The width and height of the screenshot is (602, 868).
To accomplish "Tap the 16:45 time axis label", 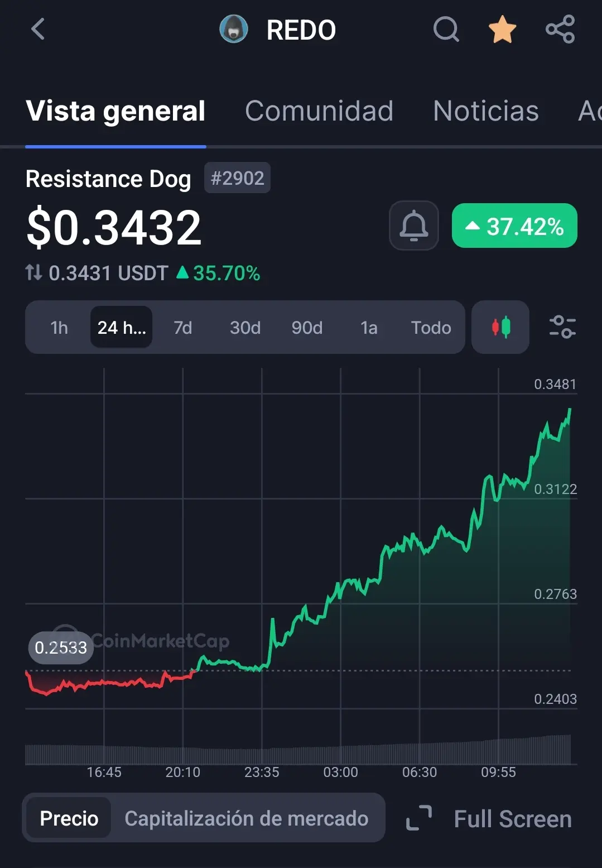I will [104, 772].
